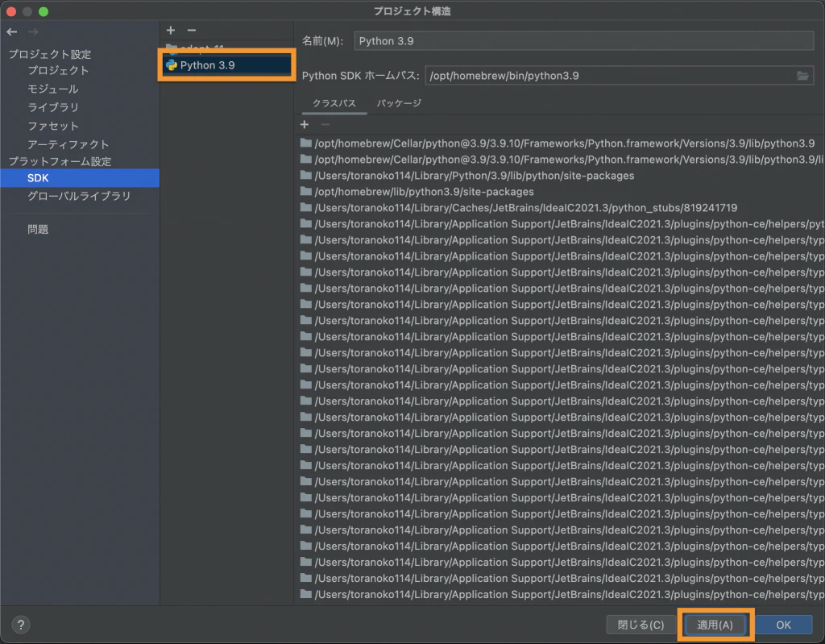The height and width of the screenshot is (644, 825).
Task: Remove classpath entry with minus
Action: (325, 124)
